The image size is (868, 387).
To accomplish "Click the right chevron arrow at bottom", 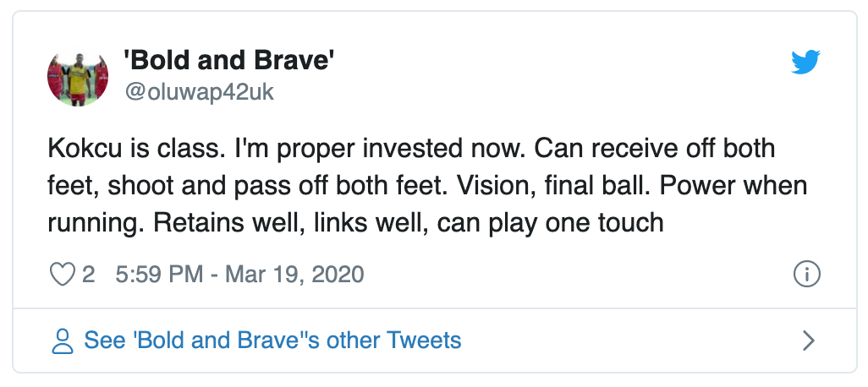I will click(808, 341).
